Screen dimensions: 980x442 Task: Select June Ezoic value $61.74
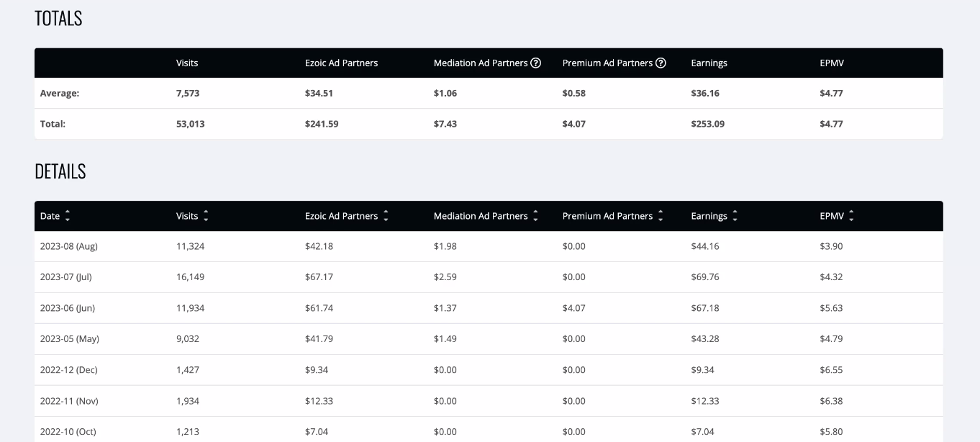pyautogui.click(x=319, y=308)
